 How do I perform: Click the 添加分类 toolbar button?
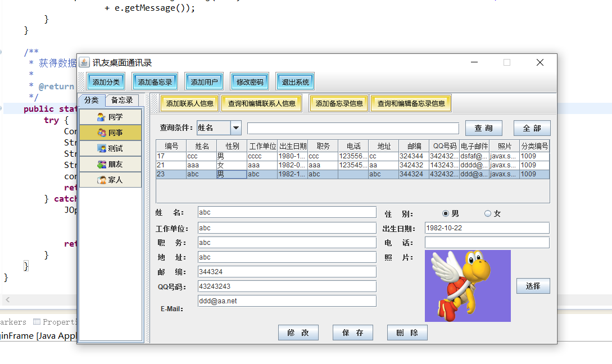[x=106, y=82]
